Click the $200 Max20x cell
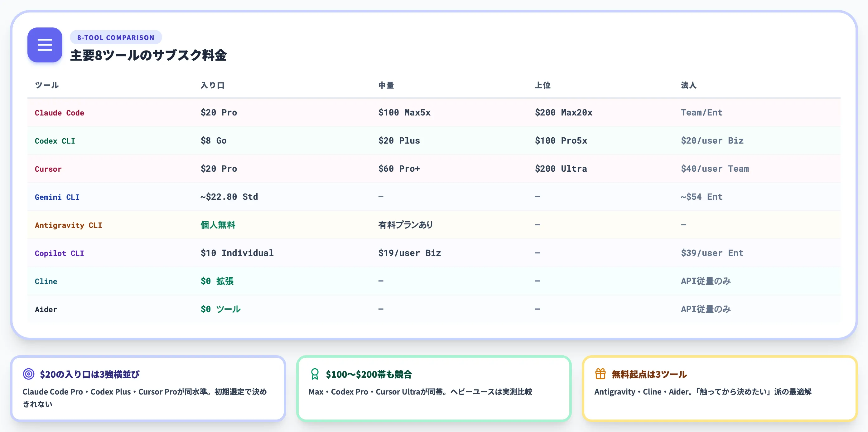Screen dimensions: 868x432 coord(563,113)
